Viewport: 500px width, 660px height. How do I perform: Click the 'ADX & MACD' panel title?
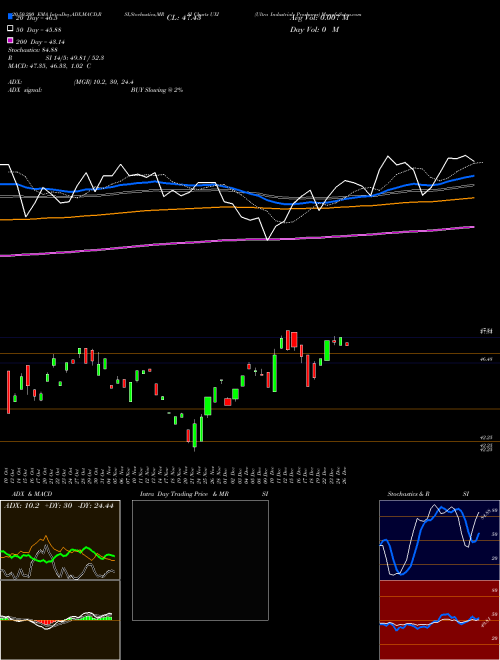tap(32, 494)
